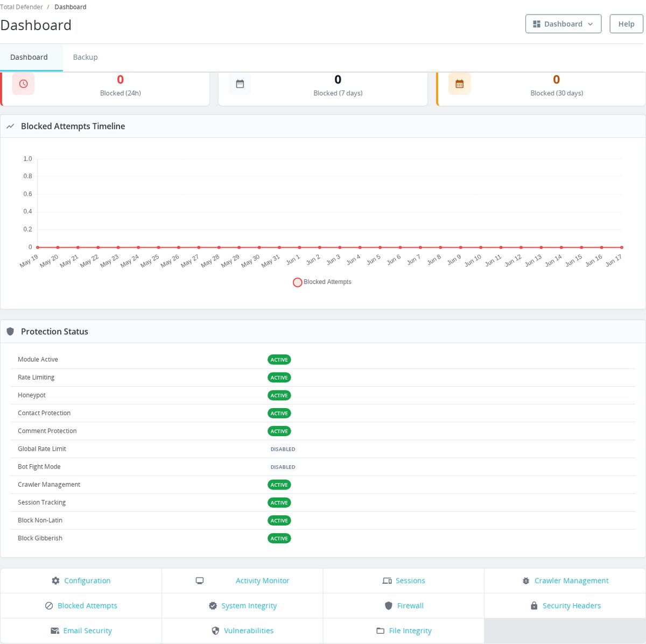Click the Blocked 24h clock icon
The height and width of the screenshot is (644, 646).
[24, 84]
